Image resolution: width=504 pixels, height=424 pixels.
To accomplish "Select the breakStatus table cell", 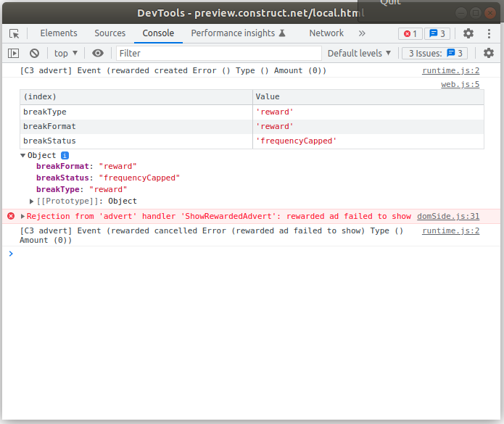I will pos(136,141).
